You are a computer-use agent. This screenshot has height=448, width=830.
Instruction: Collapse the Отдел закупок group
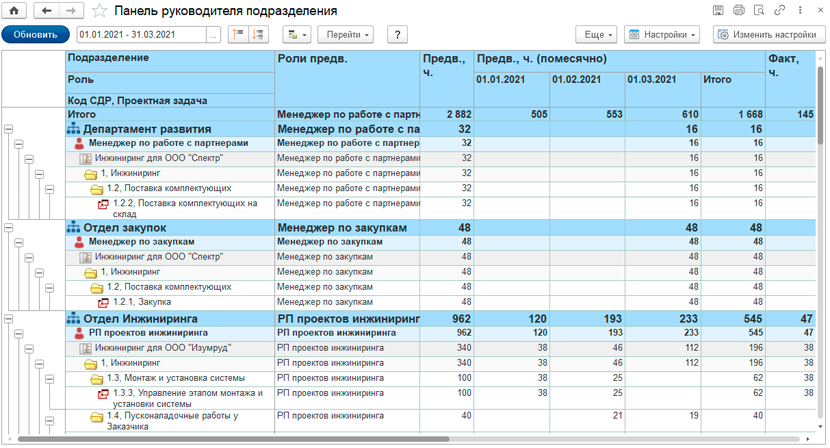point(9,228)
